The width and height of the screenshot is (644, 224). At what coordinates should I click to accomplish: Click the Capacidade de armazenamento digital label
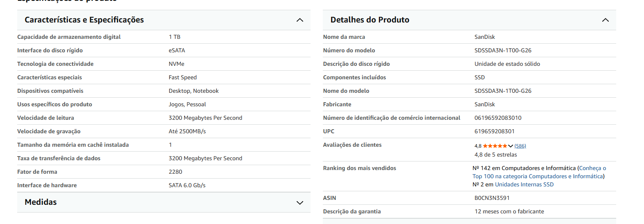[x=69, y=37]
